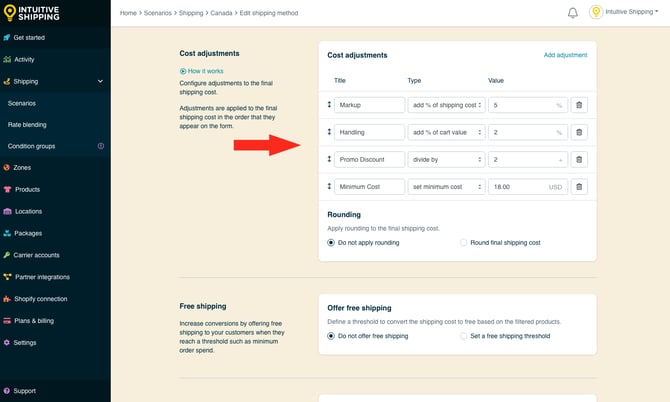Go to Shipping in the breadcrumb
670x402 pixels.
click(x=191, y=13)
